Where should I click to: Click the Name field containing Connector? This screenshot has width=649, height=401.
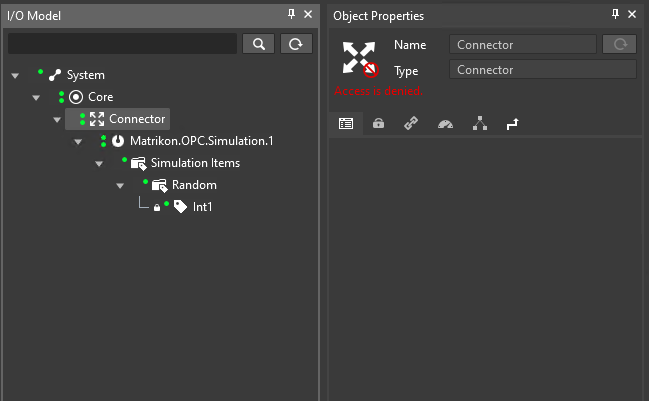point(522,44)
